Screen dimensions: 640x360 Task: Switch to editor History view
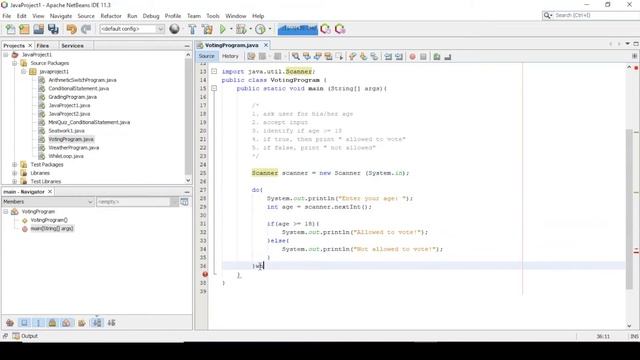[x=230, y=56]
